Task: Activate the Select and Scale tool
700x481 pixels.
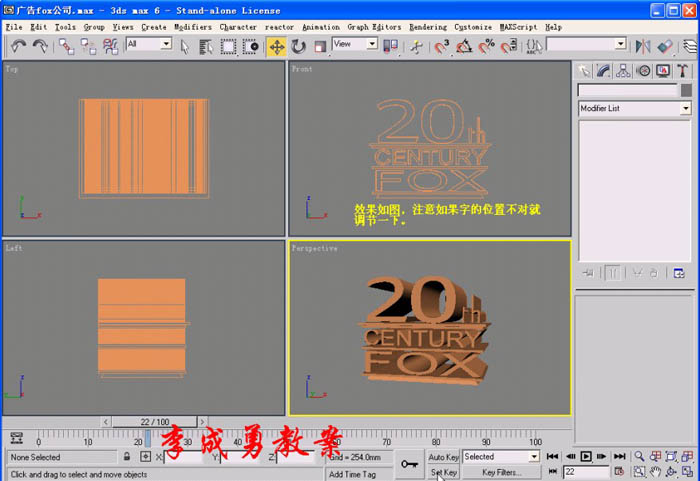Action: pyautogui.click(x=320, y=46)
